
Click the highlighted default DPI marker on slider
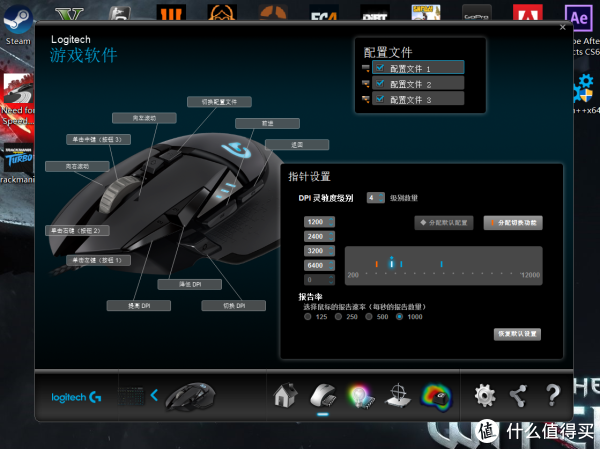point(391,263)
